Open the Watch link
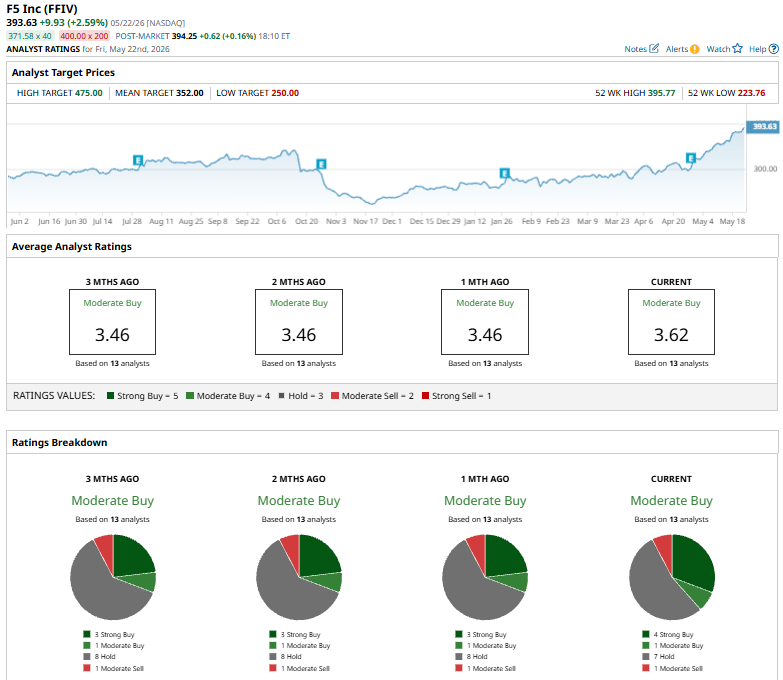783x680 pixels. pyautogui.click(x=718, y=49)
